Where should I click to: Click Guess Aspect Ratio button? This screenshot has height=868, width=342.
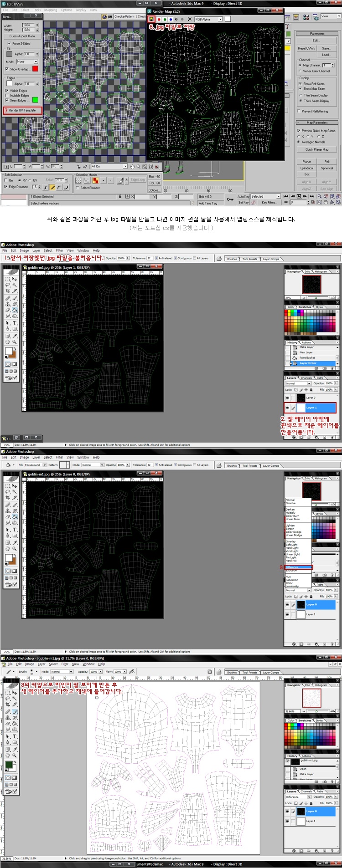pyautogui.click(x=22, y=36)
